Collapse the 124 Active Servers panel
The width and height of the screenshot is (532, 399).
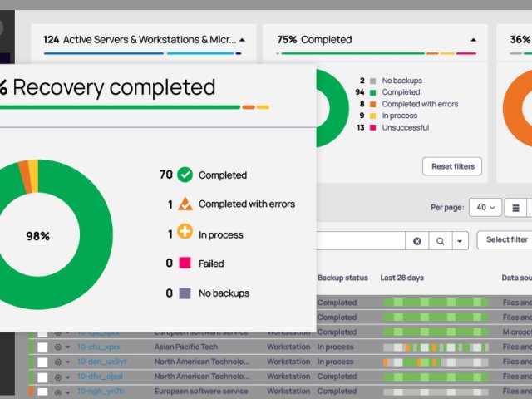[x=242, y=40]
